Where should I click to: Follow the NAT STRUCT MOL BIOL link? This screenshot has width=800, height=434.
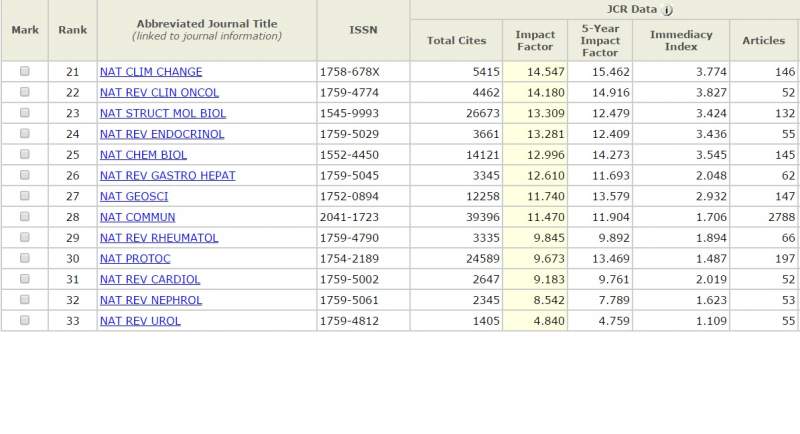[163, 113]
